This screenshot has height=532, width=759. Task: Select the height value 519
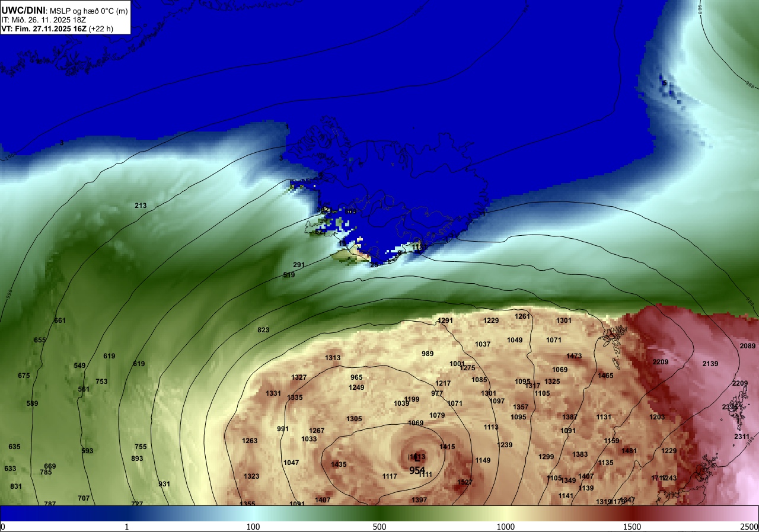289,275
